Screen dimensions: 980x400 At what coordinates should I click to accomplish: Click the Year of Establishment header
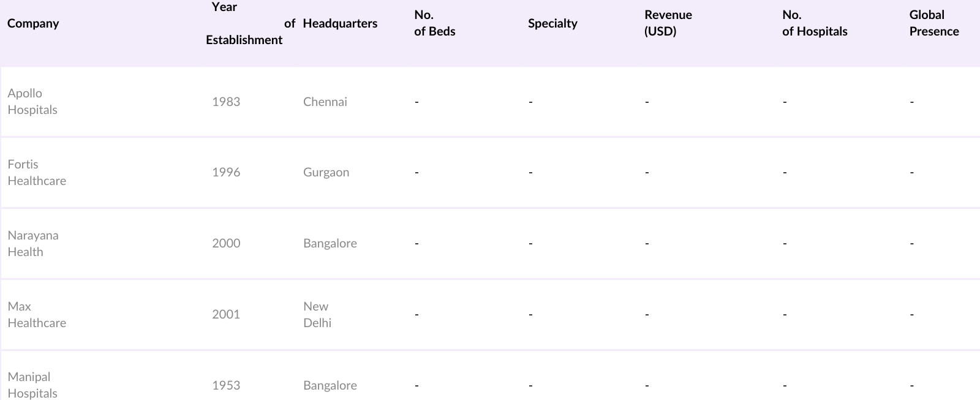tap(244, 23)
